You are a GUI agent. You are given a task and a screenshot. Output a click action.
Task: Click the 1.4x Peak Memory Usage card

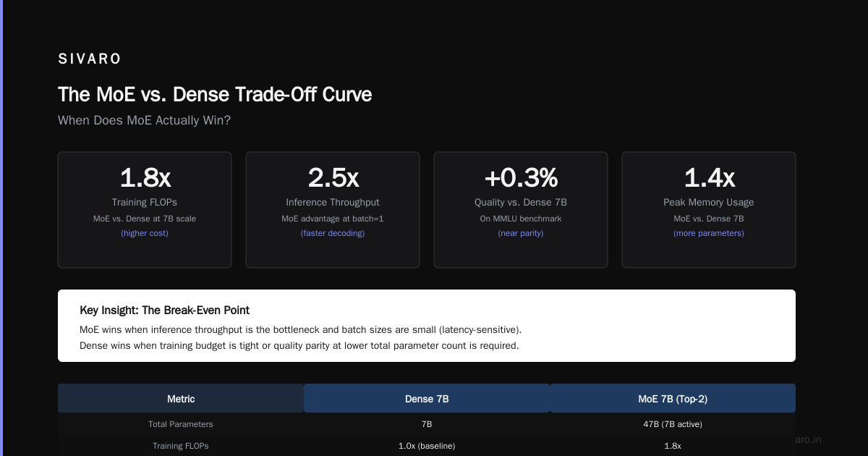[709, 210]
